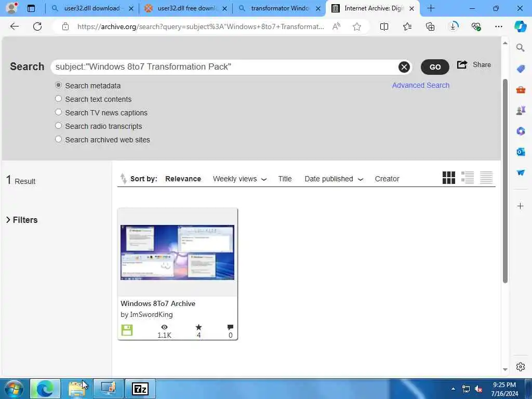
Task: Switch to extended list view
Action: tap(468, 178)
